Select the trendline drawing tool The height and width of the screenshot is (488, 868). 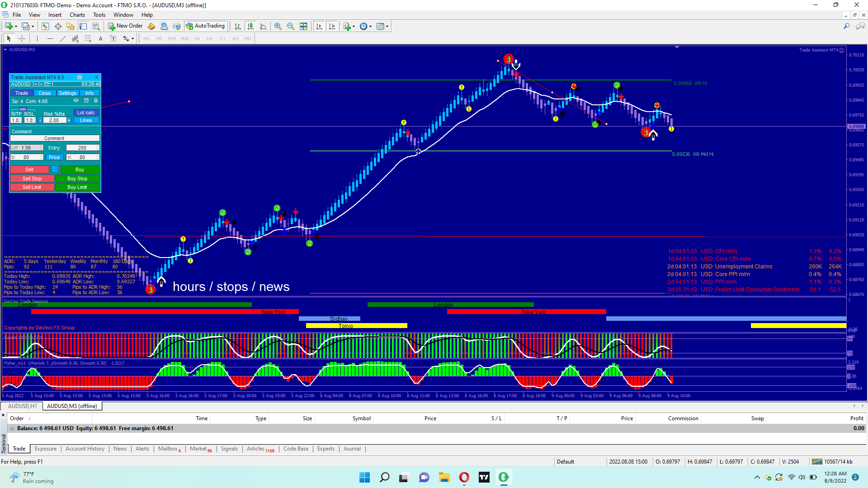tap(62, 39)
